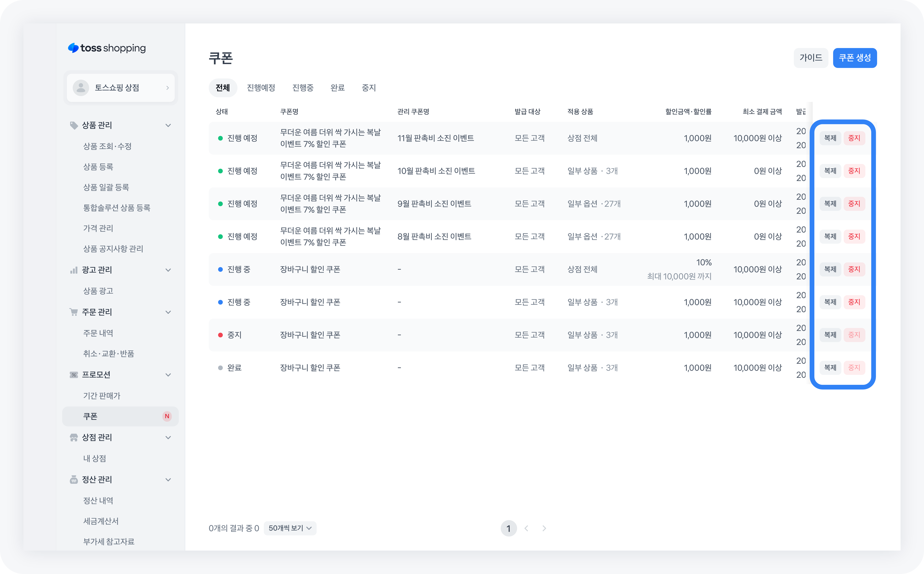This screenshot has height=574, width=924.
Task: Click the toss shopping logo
Action: click(106, 48)
